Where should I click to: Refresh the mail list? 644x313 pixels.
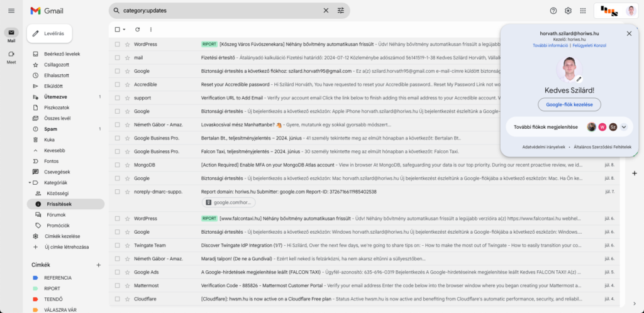[x=137, y=30]
